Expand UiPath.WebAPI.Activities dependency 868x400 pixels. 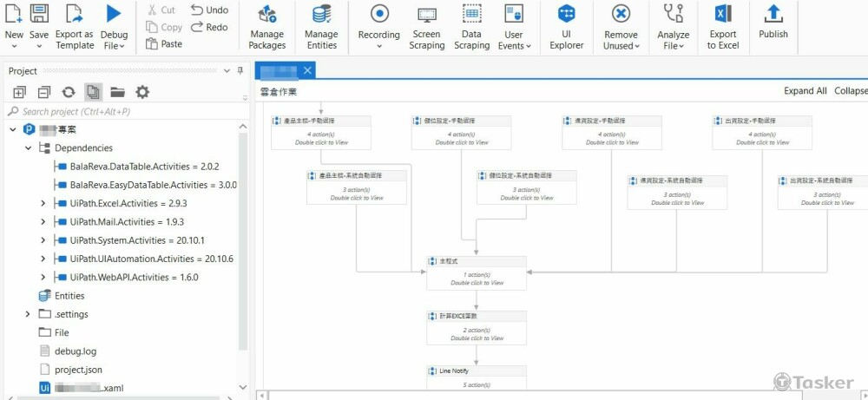coord(43,277)
